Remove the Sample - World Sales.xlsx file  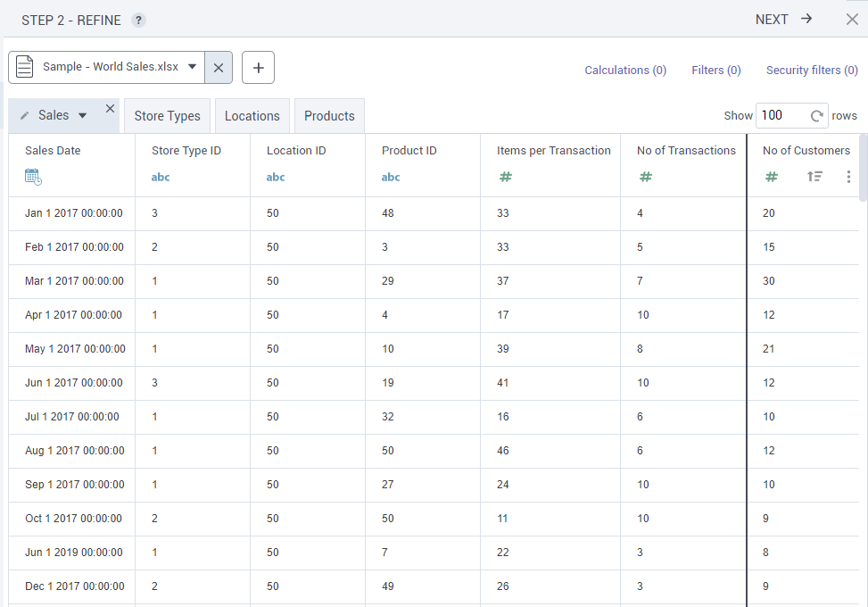pos(219,67)
